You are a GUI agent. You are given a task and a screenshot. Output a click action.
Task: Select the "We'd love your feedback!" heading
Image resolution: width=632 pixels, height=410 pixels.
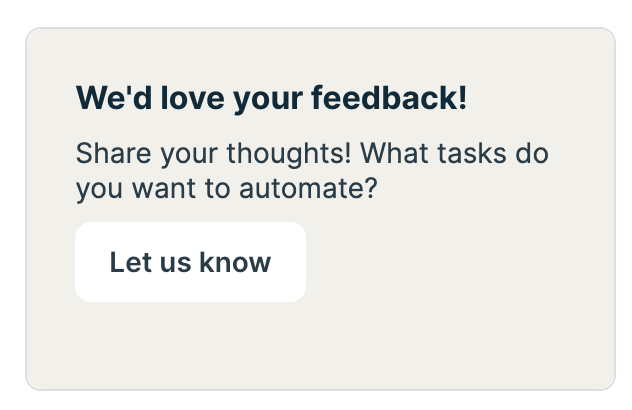(x=271, y=98)
